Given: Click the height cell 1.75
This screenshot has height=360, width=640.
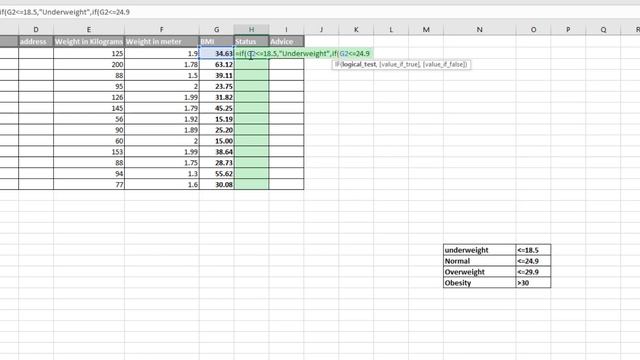Looking at the screenshot, I should (162, 162).
